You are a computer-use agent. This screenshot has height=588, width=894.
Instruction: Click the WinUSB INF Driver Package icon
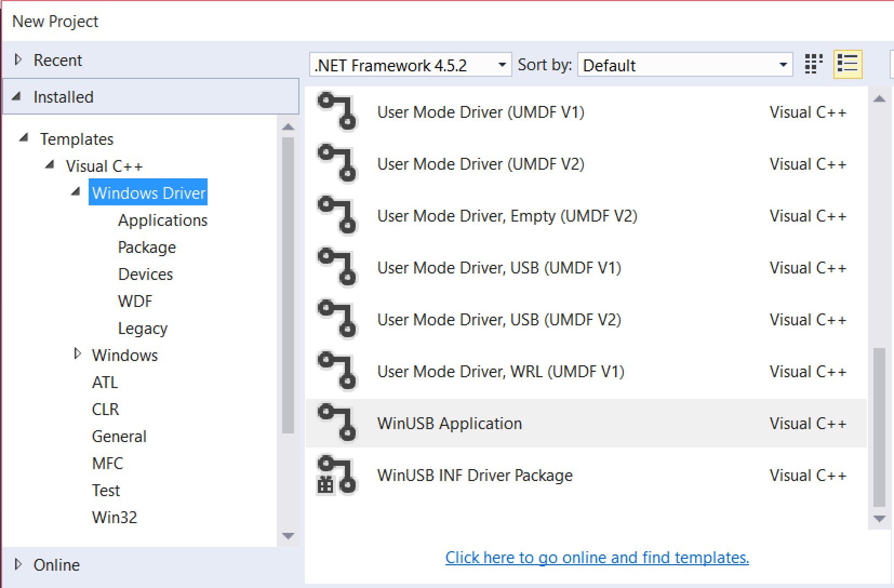pos(337,475)
